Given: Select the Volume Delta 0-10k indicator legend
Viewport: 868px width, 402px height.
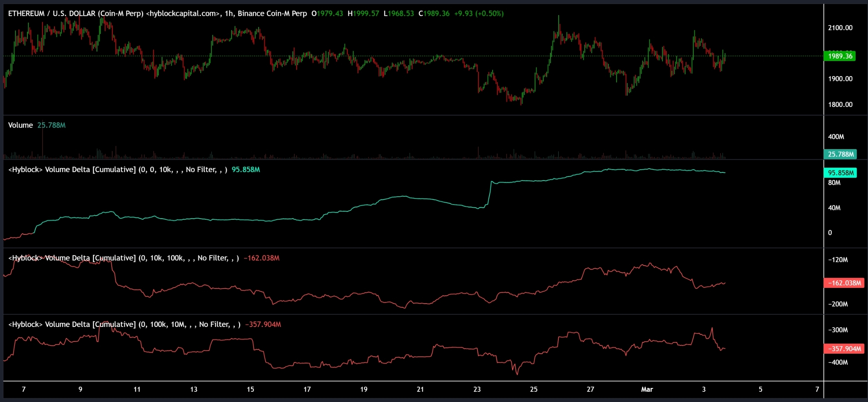Looking at the screenshot, I should pos(117,170).
